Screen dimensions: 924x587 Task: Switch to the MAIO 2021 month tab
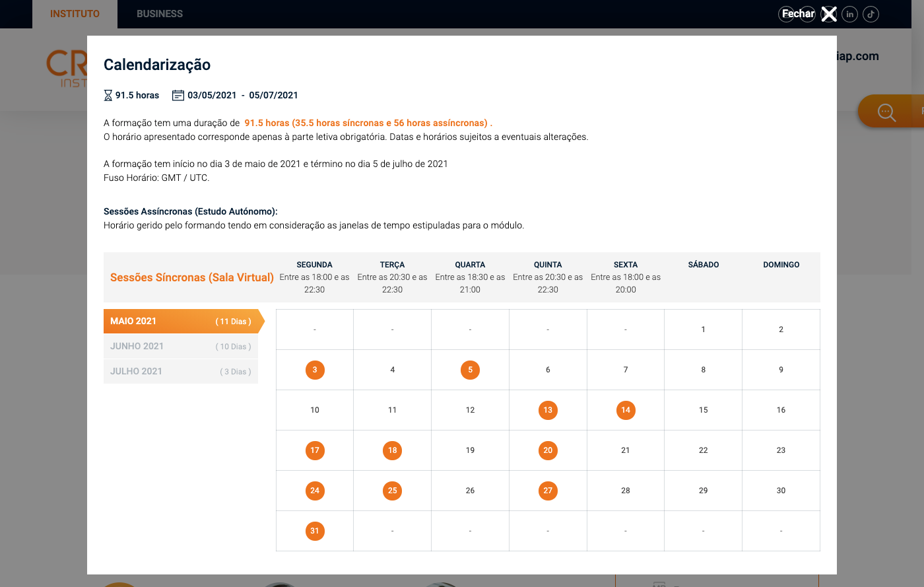[x=181, y=322]
